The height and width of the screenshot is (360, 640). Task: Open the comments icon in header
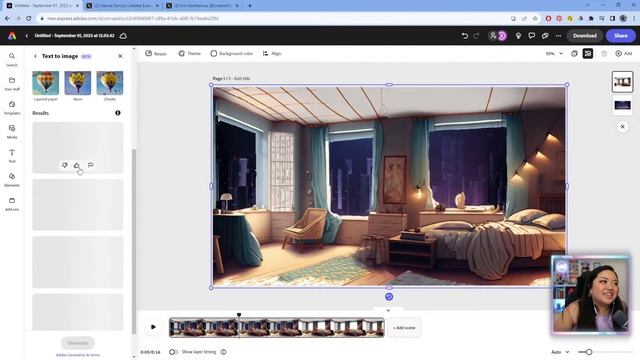pyautogui.click(x=531, y=36)
